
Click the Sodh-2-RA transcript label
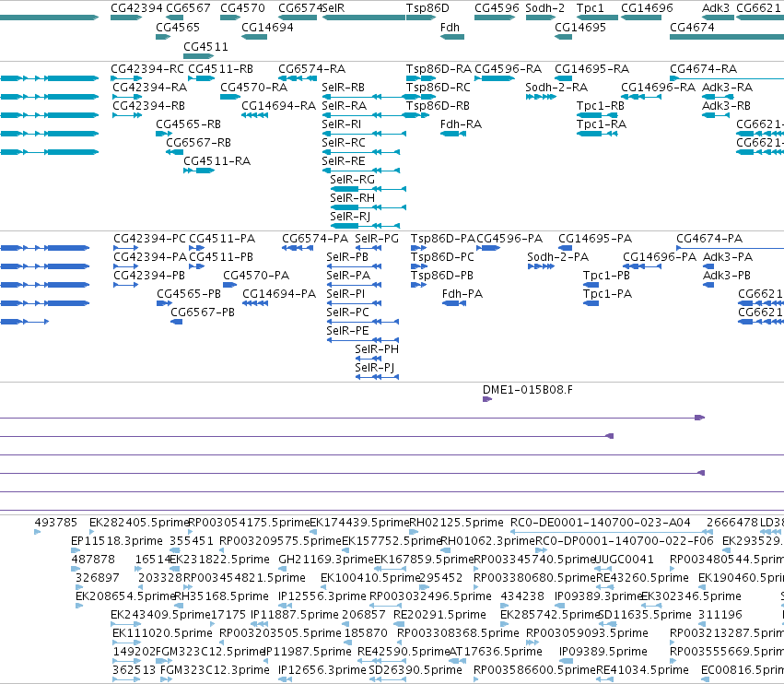(556, 88)
